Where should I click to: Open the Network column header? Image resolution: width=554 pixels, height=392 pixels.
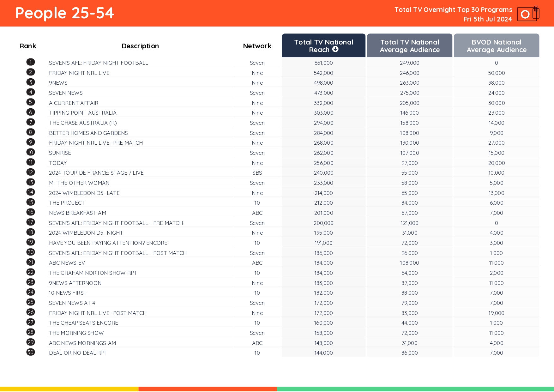point(257,46)
